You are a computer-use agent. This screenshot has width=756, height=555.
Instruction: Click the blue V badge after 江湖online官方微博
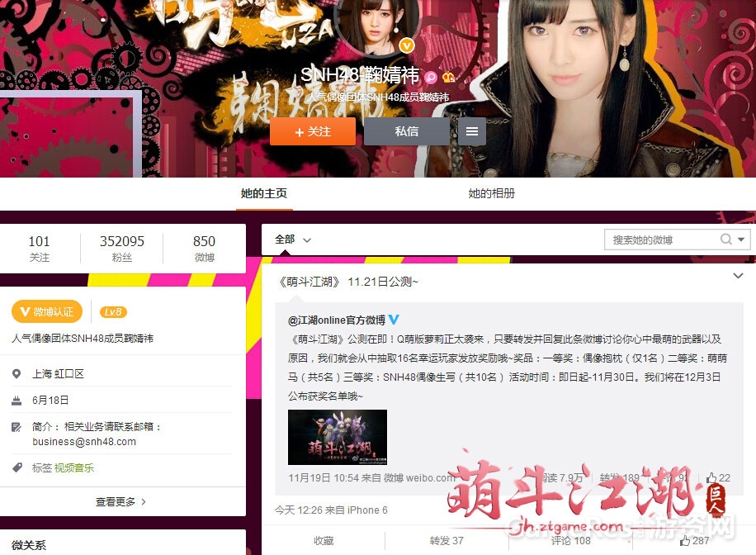point(394,320)
